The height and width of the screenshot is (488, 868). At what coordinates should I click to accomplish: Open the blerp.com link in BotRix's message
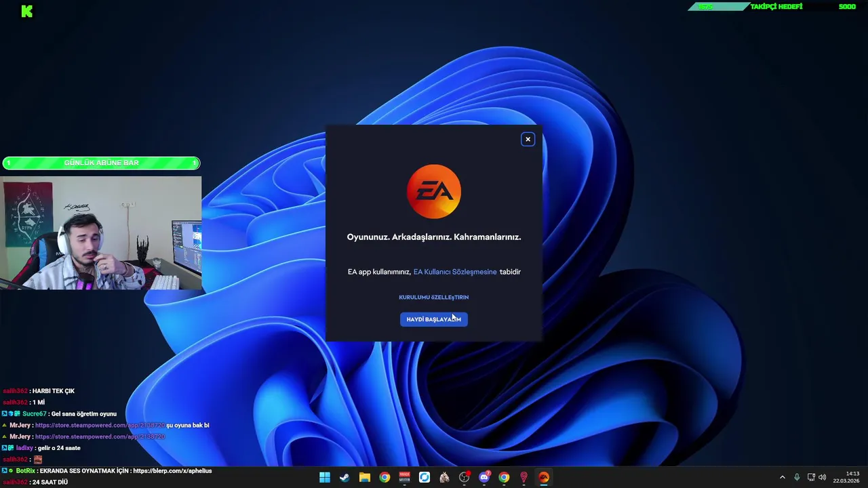pos(172,470)
